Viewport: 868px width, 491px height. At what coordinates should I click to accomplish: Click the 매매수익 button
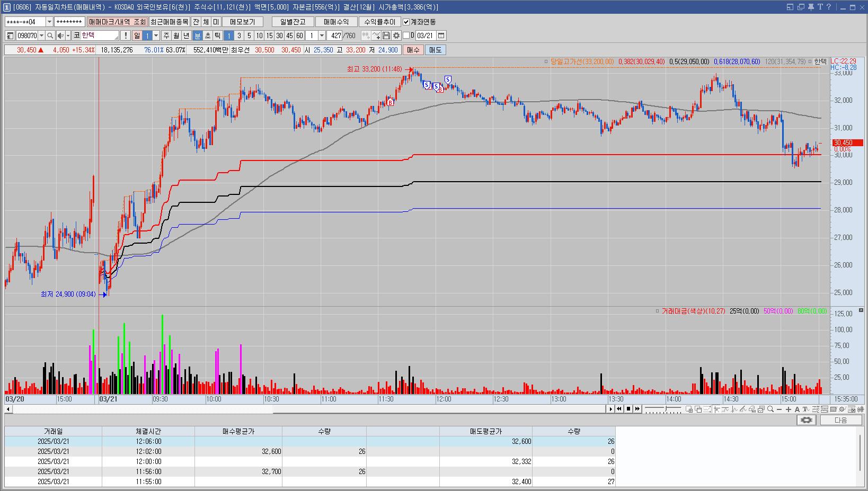336,22
